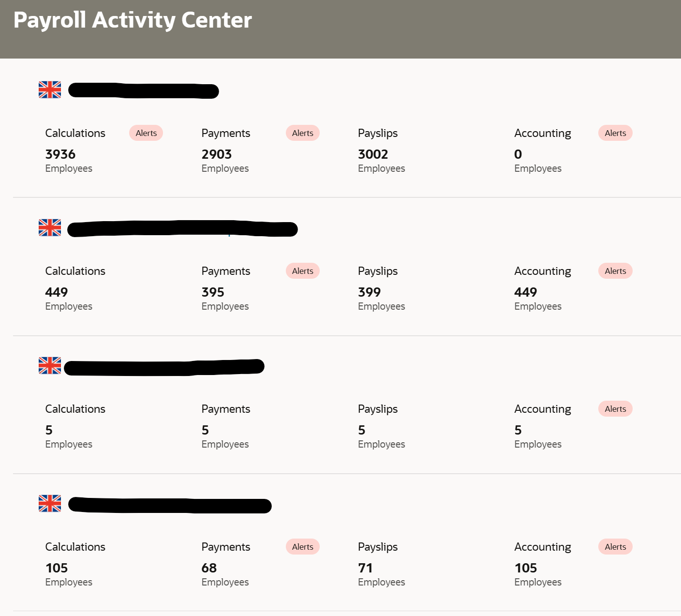View 399 Payslips employees in second payroll

pyautogui.click(x=369, y=292)
